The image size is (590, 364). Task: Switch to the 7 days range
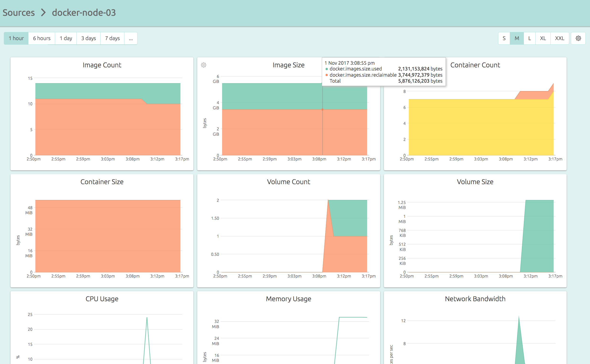pos(112,38)
